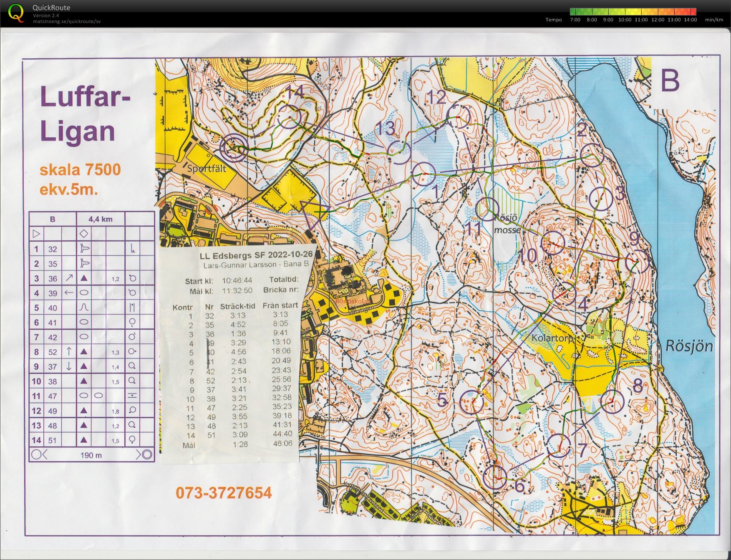This screenshot has width=731, height=560.
Task: Click the 'min/km' unit label
Action: [x=714, y=20]
